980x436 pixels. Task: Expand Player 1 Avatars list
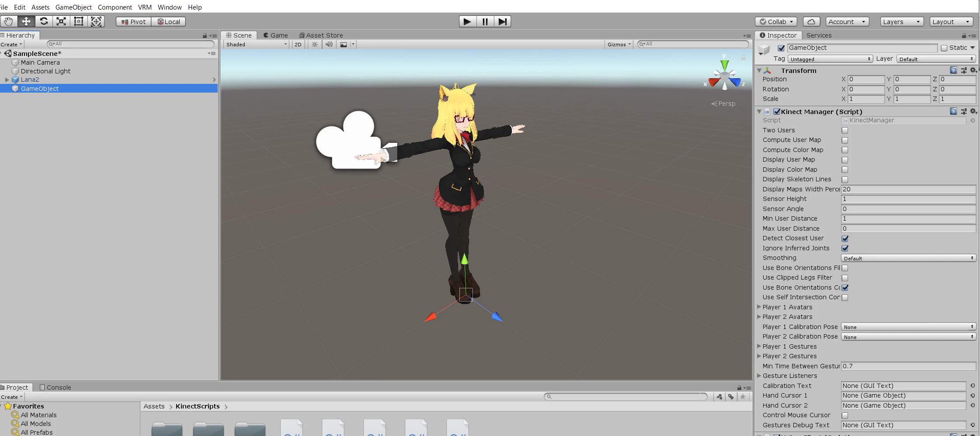pos(759,307)
